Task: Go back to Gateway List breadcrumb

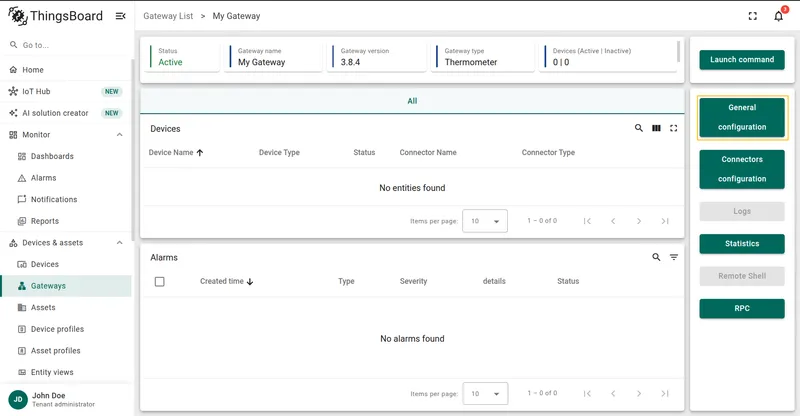Action: [168, 16]
